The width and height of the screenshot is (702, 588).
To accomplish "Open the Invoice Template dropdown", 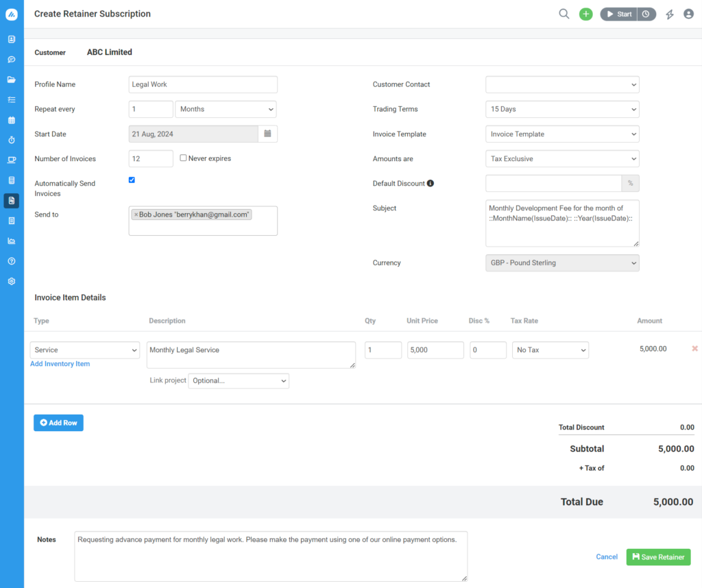I will (x=562, y=134).
